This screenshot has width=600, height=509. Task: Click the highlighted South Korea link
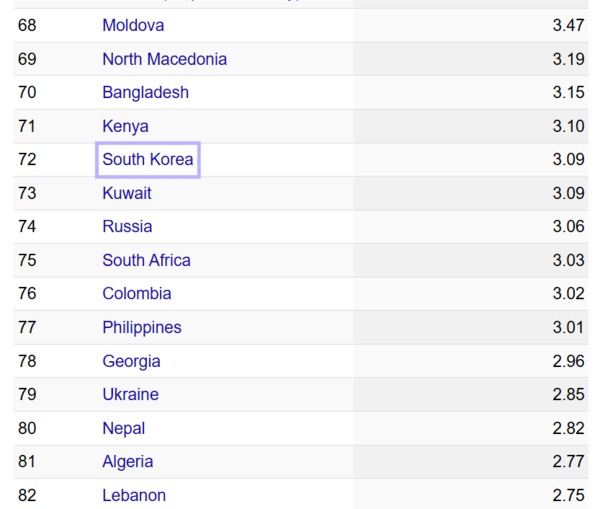pyautogui.click(x=148, y=160)
